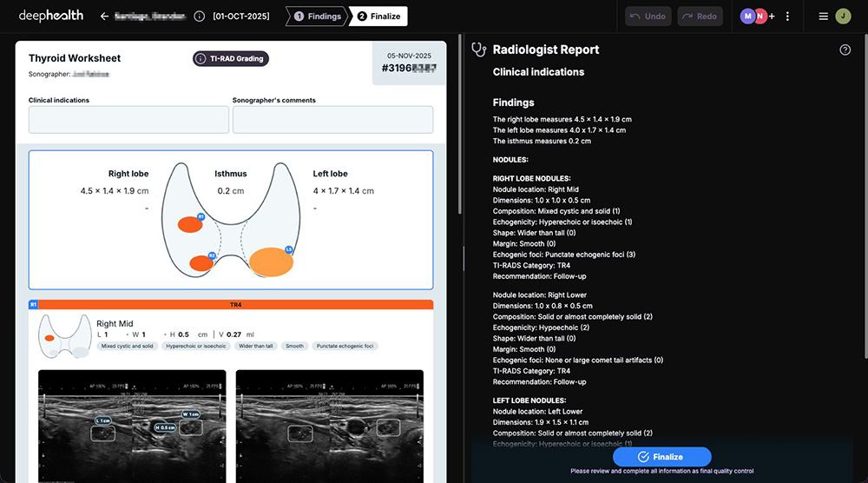The height and width of the screenshot is (483, 868).
Task: Click the Right Mid thyroid mini diagram
Action: pos(65,336)
